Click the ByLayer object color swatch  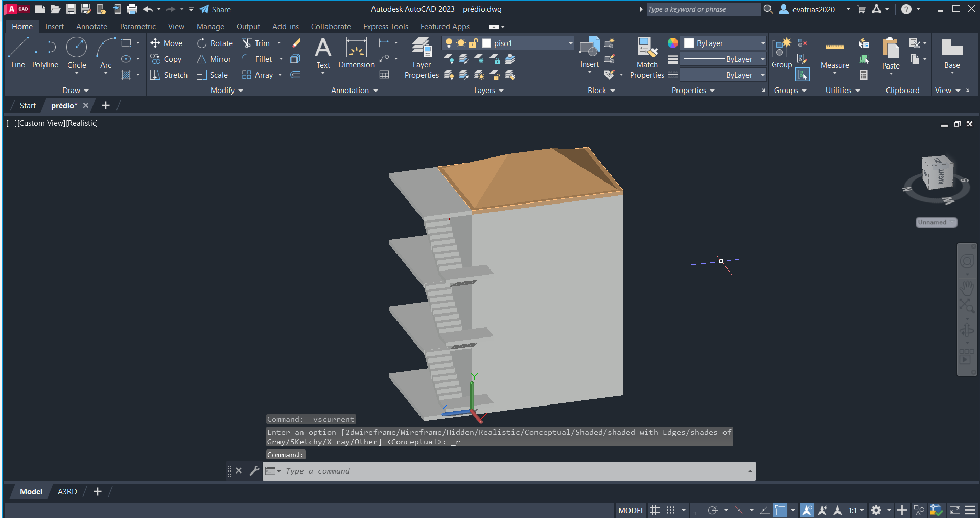689,43
